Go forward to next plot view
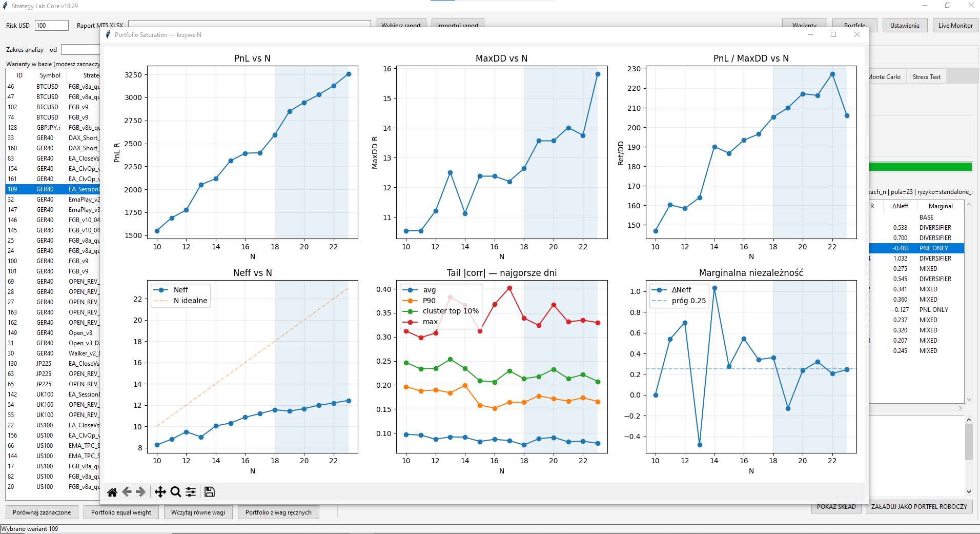Screen dimensions: 980x534 click(140, 492)
